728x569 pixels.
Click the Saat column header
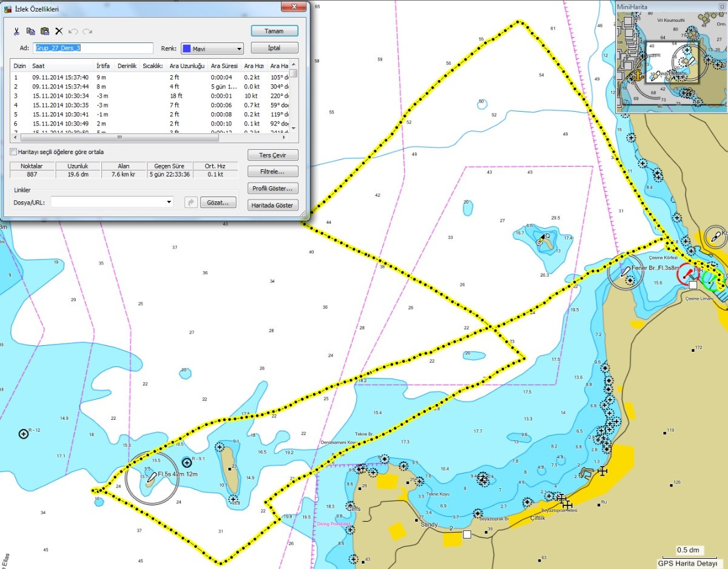coord(62,66)
